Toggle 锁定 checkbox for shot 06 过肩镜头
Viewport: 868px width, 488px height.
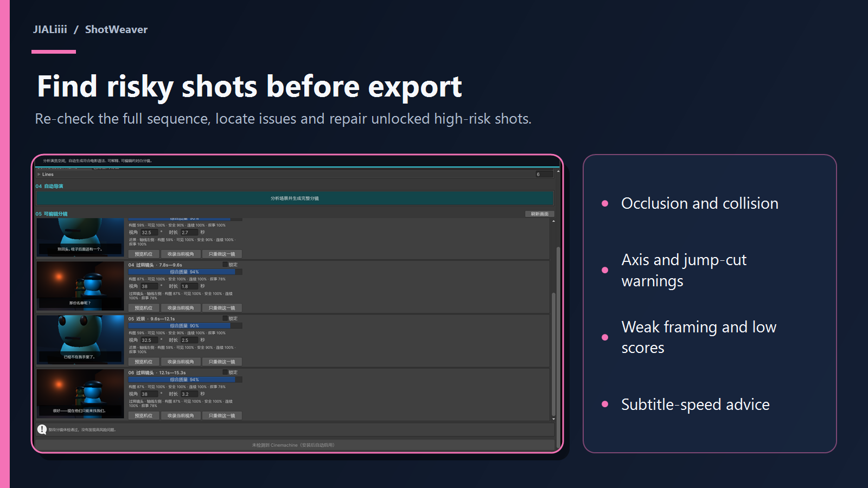(225, 373)
